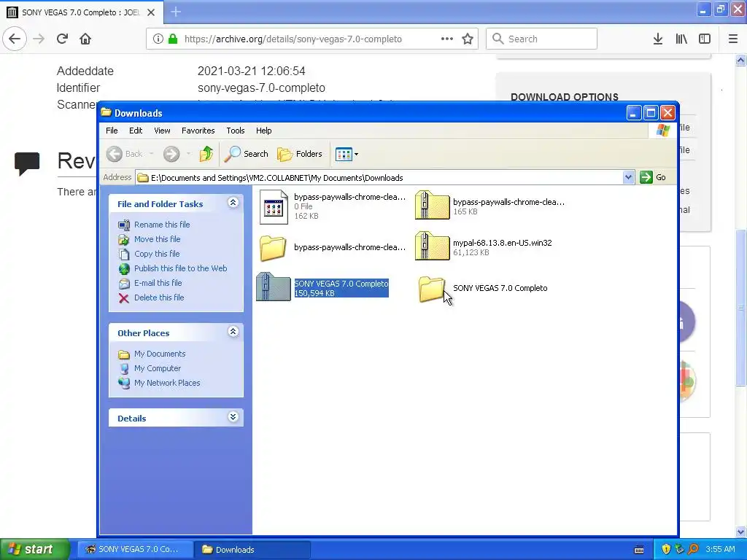Go to My Network Places
The image size is (747, 560).
coord(167,383)
